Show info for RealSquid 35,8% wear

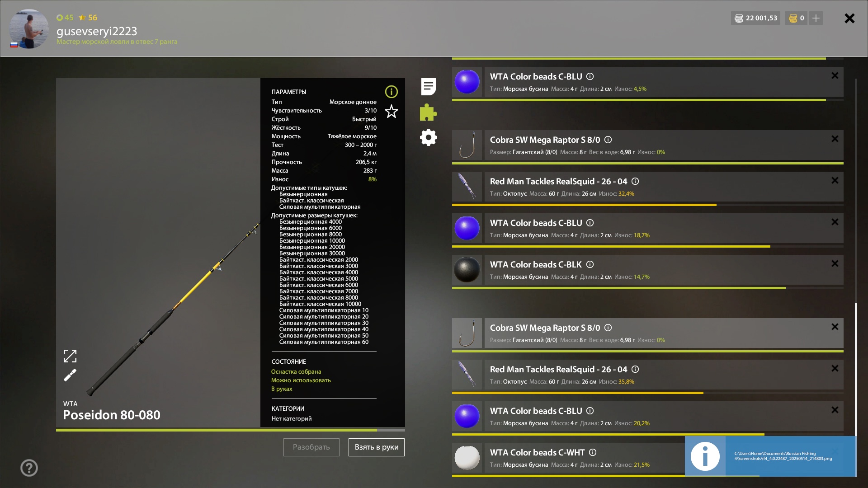pyautogui.click(x=635, y=369)
